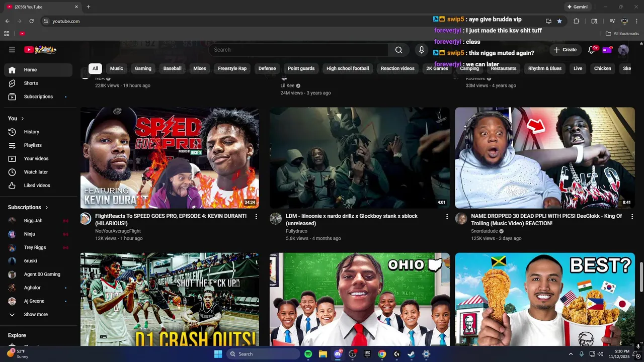Screen dimensions: 644x362
Task: Start voice search with microphone icon
Action: pos(422,50)
